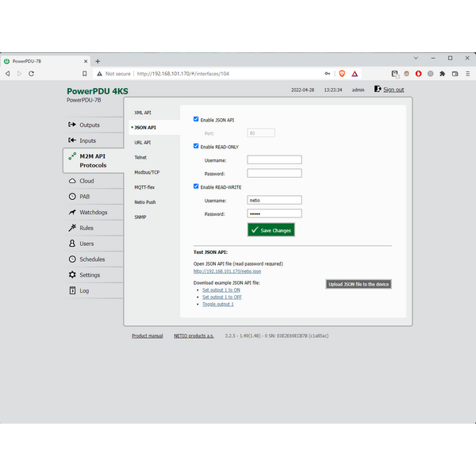Select the MQTT-flex protocol tab
Image resolution: width=476 pixels, height=476 pixels.
[144, 187]
